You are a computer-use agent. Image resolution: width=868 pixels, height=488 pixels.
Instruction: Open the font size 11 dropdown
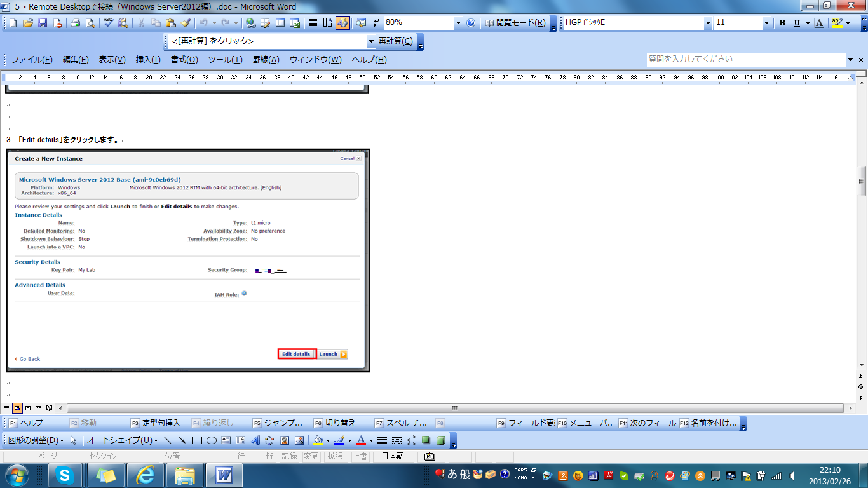coord(766,23)
